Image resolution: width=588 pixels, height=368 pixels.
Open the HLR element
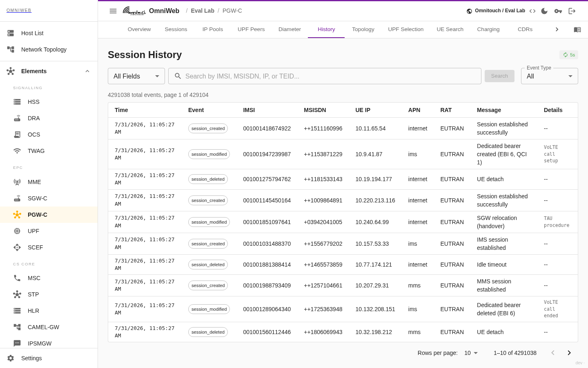49,311
